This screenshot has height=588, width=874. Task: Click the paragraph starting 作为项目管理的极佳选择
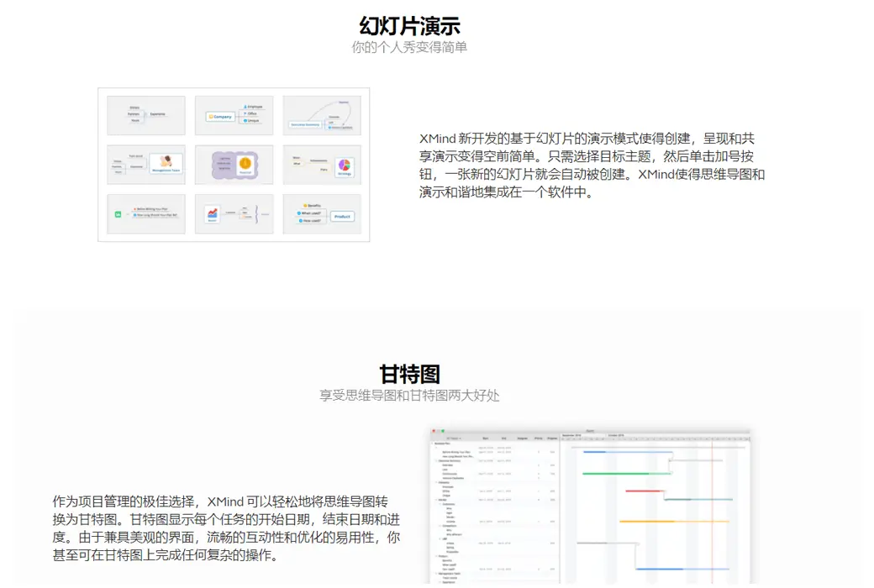coord(226,528)
